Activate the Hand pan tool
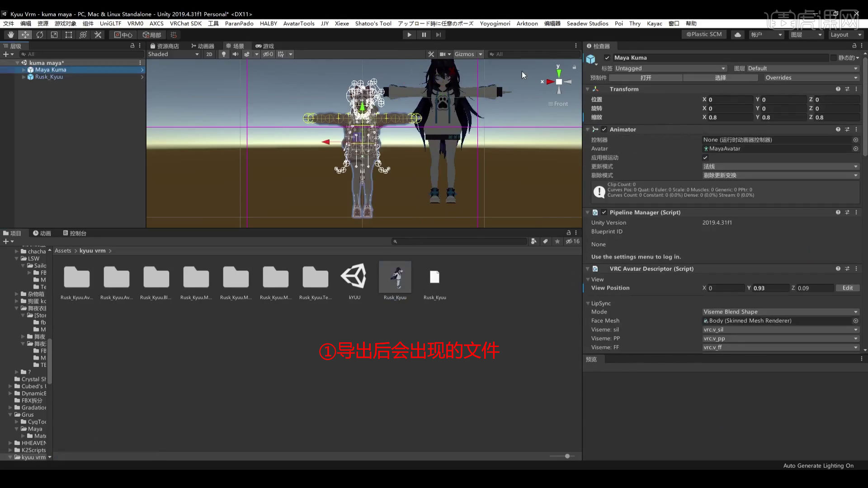 (10, 35)
